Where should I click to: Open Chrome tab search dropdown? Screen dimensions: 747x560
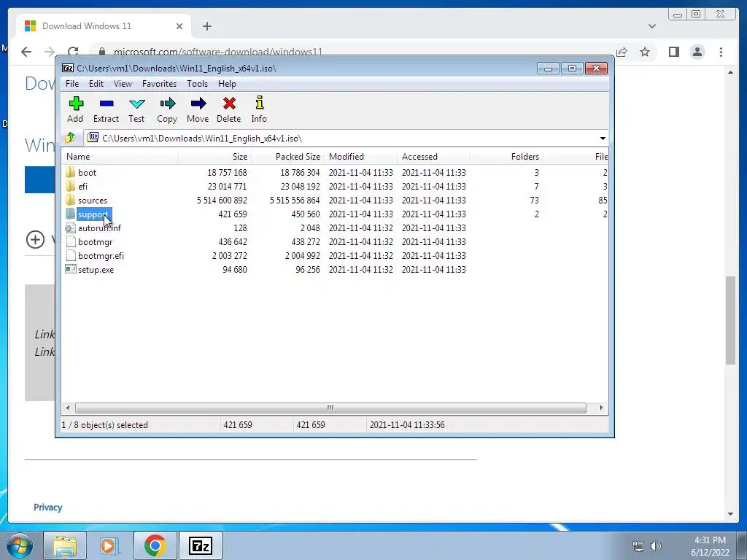pos(652,26)
